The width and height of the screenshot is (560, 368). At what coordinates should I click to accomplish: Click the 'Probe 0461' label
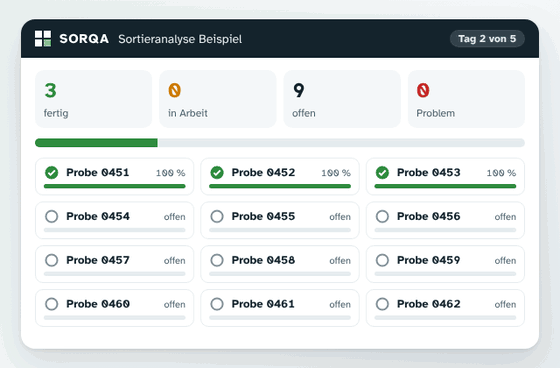coord(263,304)
